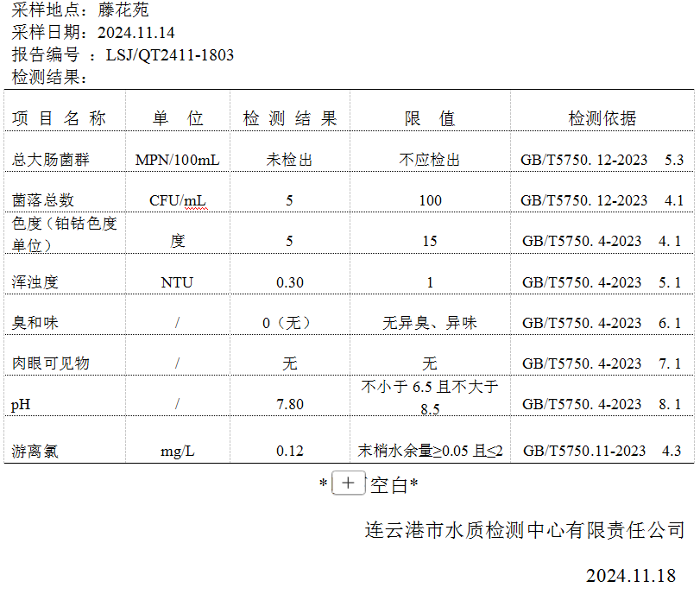Click the MPN/100mL unit cell

(178, 160)
